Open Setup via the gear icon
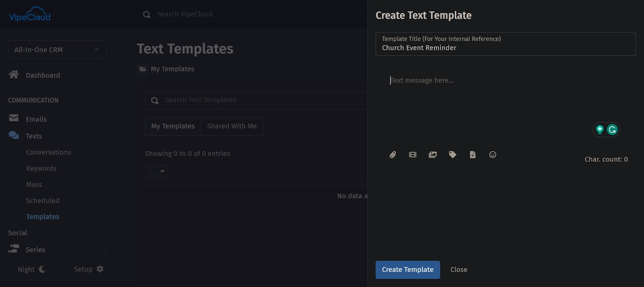Viewport: 644px width, 287px height. [100, 269]
